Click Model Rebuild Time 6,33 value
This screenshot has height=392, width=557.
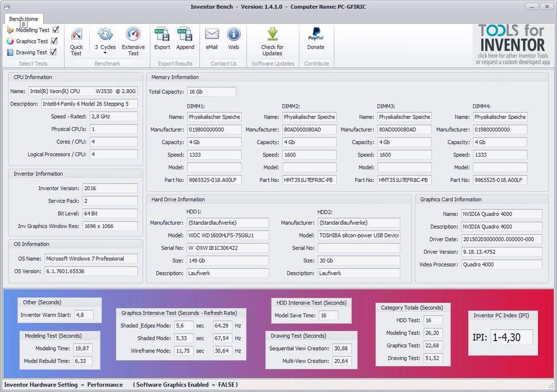tap(83, 361)
